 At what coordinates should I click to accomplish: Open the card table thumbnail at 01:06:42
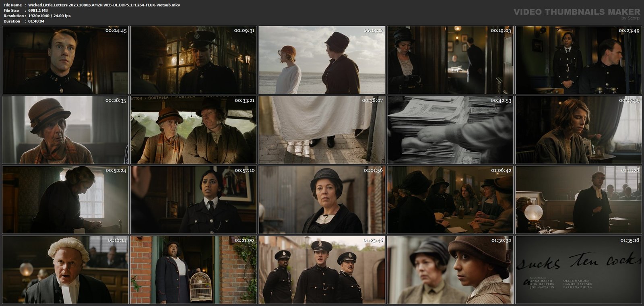coord(450,200)
